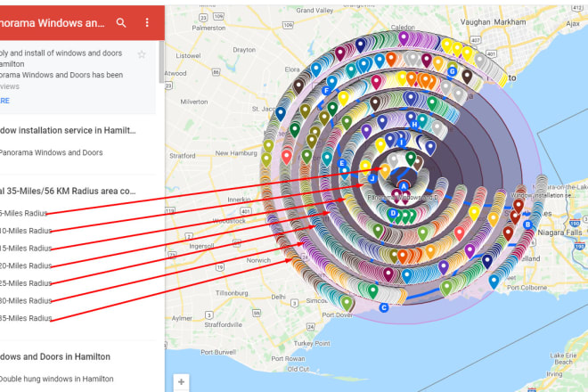Click the Panorama Windows map title

53,23
